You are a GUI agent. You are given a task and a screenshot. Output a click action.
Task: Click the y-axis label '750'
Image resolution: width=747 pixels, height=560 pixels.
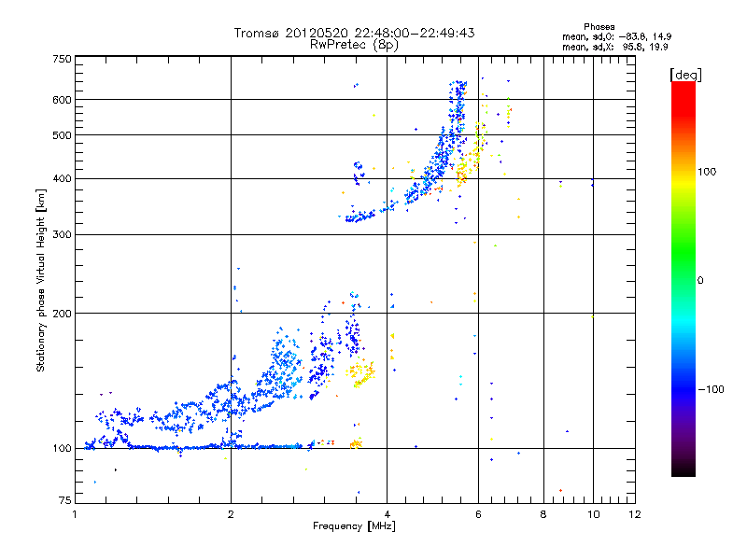pos(62,59)
